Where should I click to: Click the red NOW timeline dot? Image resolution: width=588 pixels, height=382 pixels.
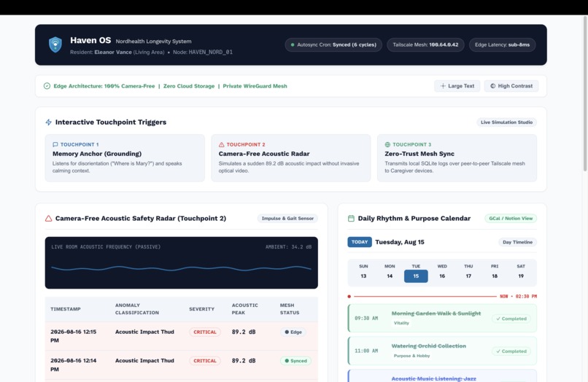(x=349, y=296)
